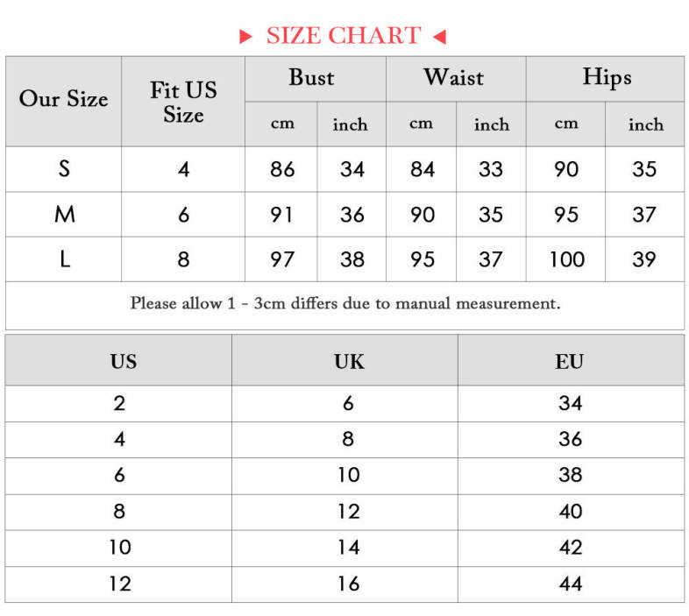Click the Fit US Size header
The image size is (689, 616).
point(183,102)
